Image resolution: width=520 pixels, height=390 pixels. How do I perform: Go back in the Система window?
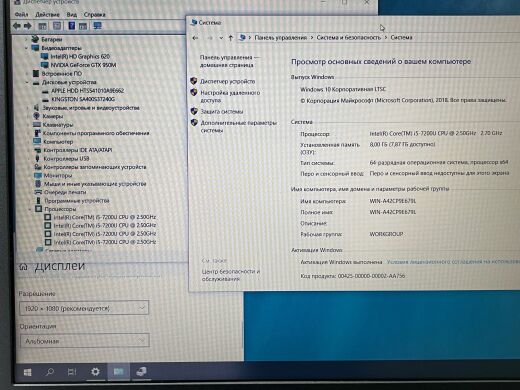pyautogui.click(x=195, y=38)
